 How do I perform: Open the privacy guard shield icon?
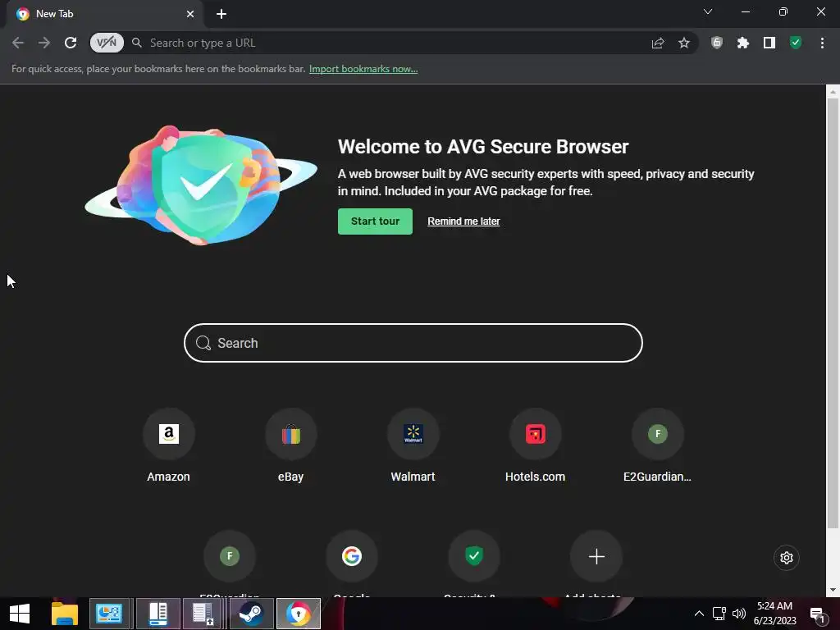[x=717, y=43]
